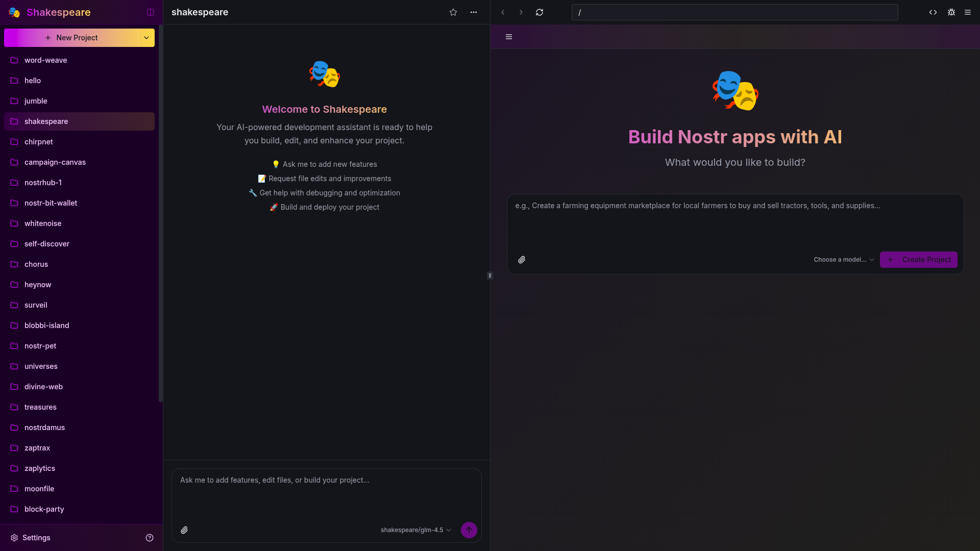Open the zaptrax project
This screenshot has height=551, width=980.
[x=79, y=448]
